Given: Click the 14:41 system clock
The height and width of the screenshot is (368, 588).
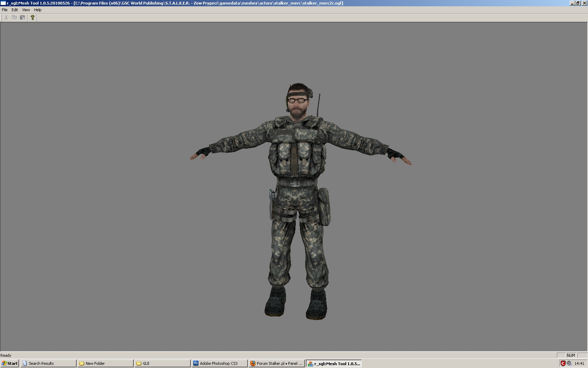Looking at the screenshot, I should [579, 363].
